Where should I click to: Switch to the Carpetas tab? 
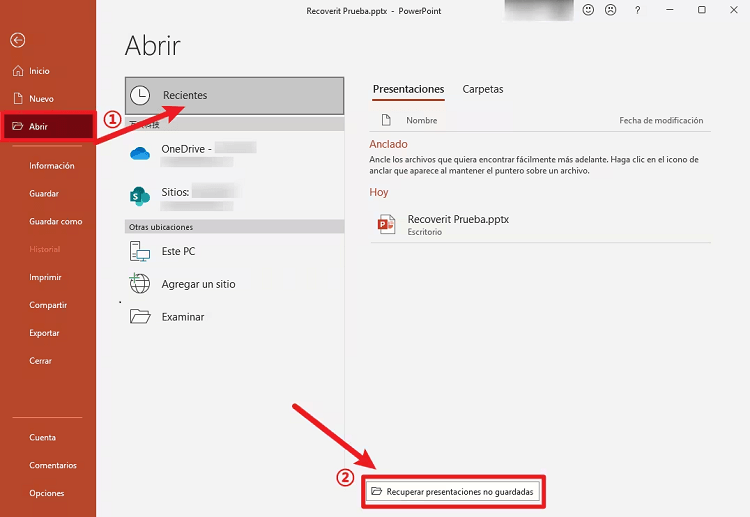483,89
